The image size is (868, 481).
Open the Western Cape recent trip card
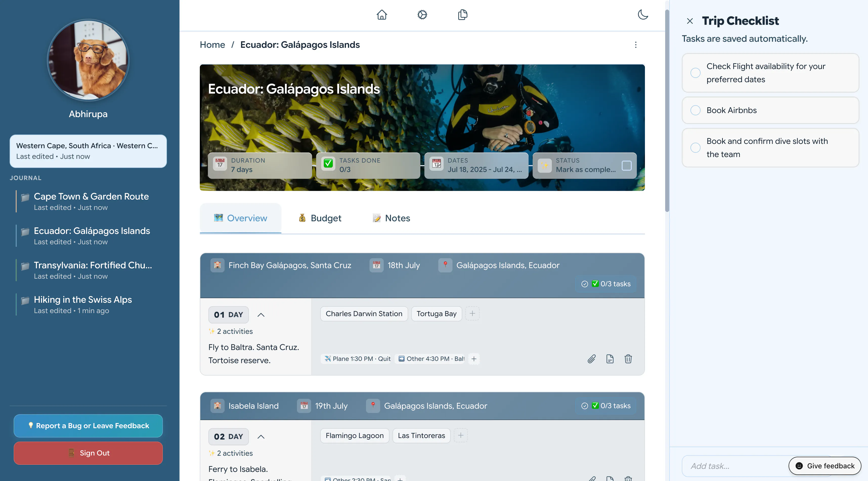coord(88,151)
